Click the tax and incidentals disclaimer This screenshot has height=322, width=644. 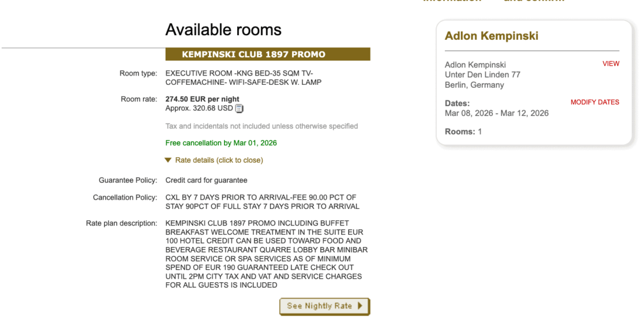pyautogui.click(x=261, y=126)
